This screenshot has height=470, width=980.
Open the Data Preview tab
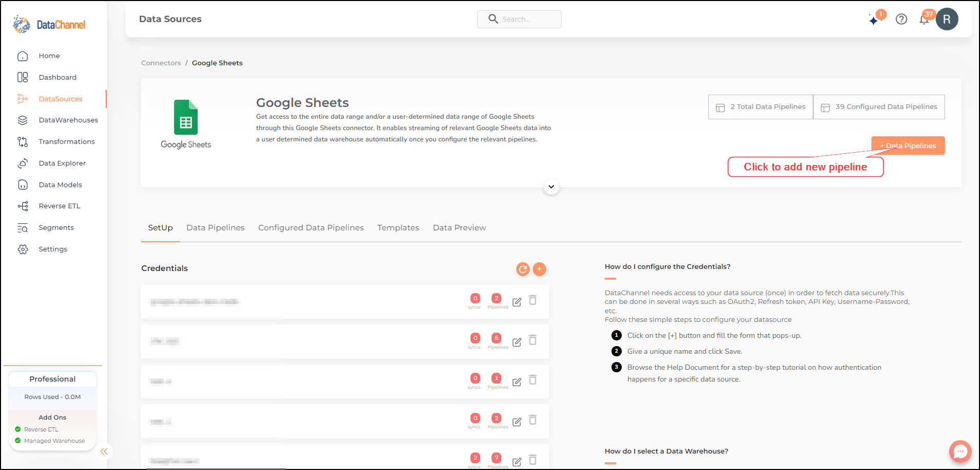pyautogui.click(x=460, y=228)
